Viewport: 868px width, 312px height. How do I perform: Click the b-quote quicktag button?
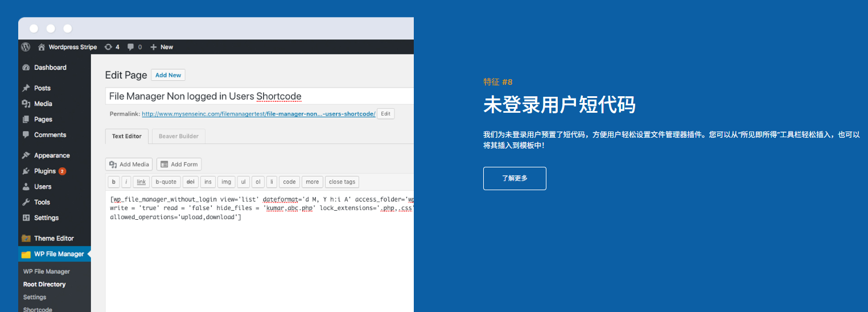[x=166, y=182]
